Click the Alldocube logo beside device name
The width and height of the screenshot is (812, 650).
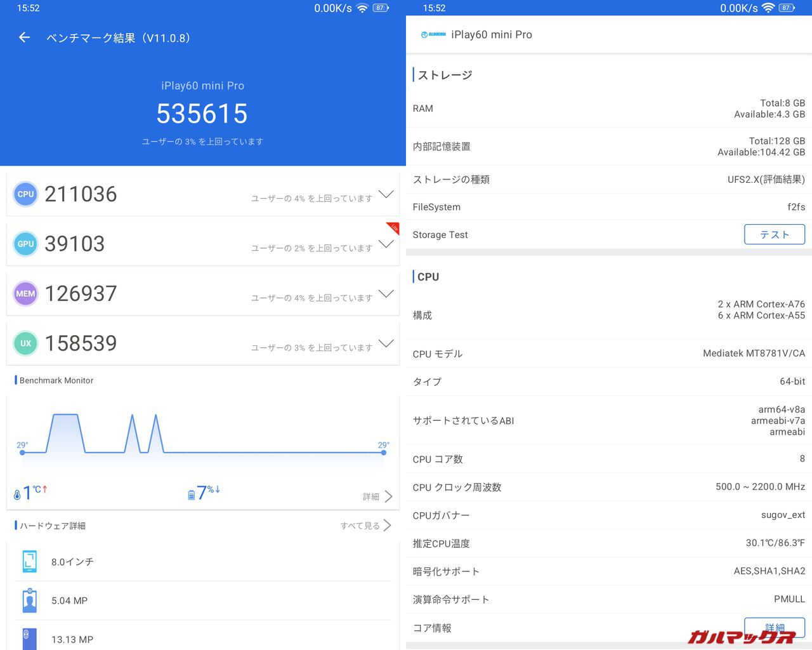(433, 35)
